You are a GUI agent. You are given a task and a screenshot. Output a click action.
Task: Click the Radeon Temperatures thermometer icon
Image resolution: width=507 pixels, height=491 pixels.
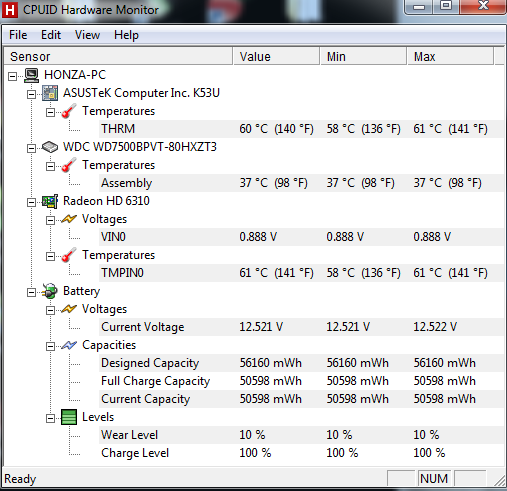click(69, 255)
